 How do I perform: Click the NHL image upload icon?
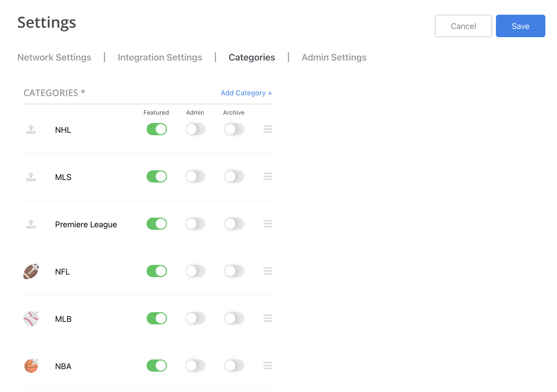pos(31,129)
